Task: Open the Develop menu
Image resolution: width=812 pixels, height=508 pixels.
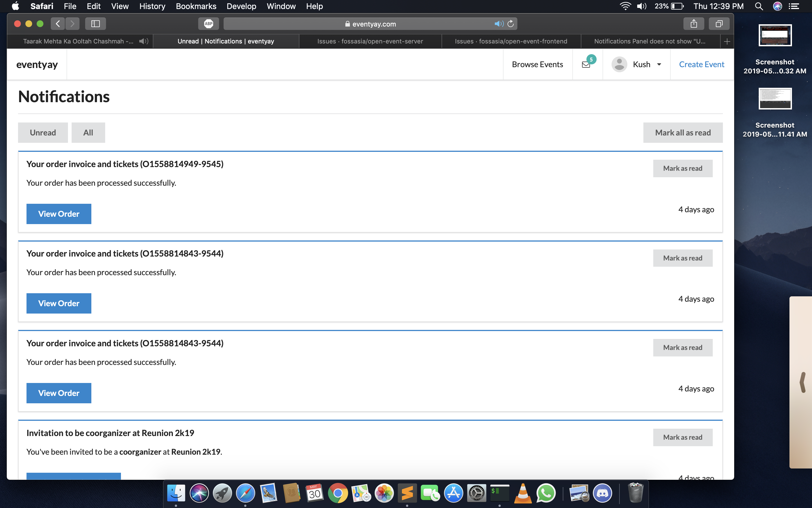Action: [x=241, y=6]
